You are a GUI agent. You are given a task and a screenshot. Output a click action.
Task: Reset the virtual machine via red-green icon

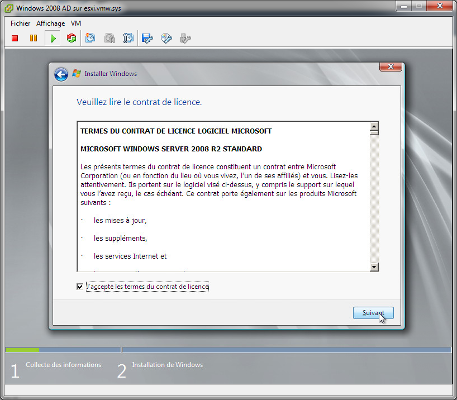(71, 38)
